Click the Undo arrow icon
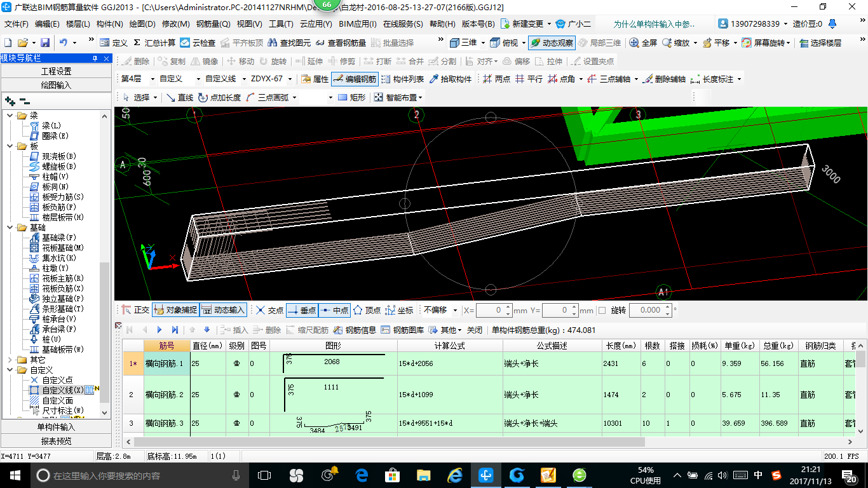868x488 pixels. (64, 43)
